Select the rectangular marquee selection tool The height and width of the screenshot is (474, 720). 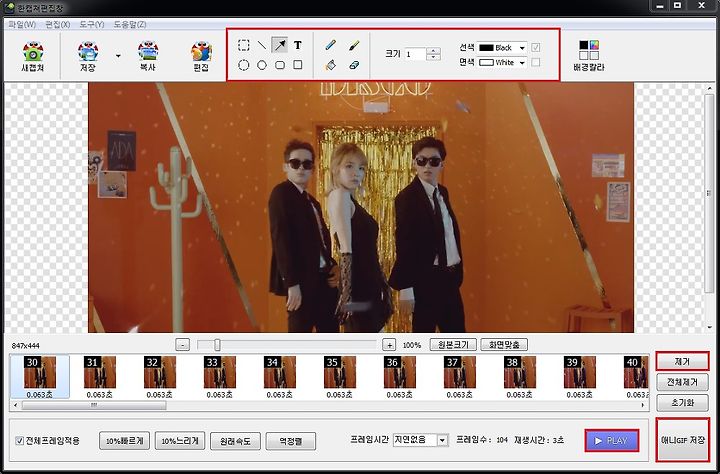pyautogui.click(x=244, y=45)
